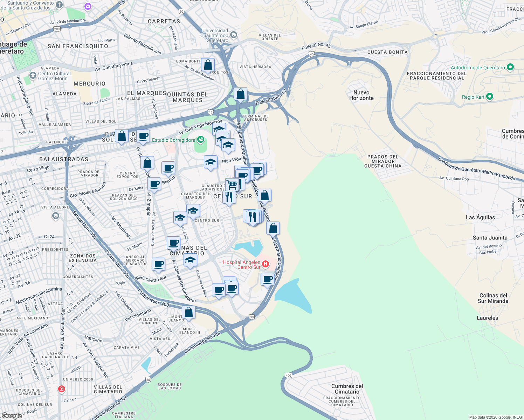This screenshot has width=524, height=420.
Task: Click the Autódromo de Querétaro marker
Action: point(510,67)
